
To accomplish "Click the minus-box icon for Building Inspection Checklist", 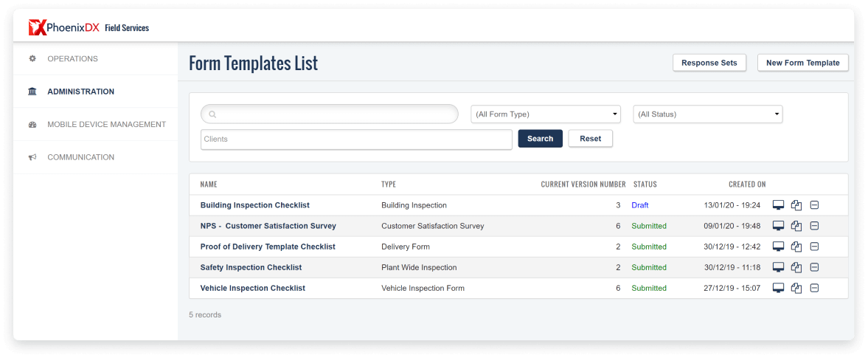I will 815,205.
